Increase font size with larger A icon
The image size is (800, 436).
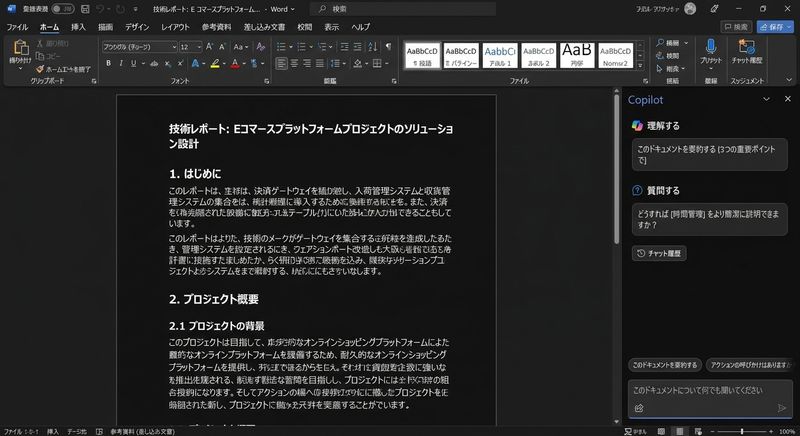tap(209, 47)
